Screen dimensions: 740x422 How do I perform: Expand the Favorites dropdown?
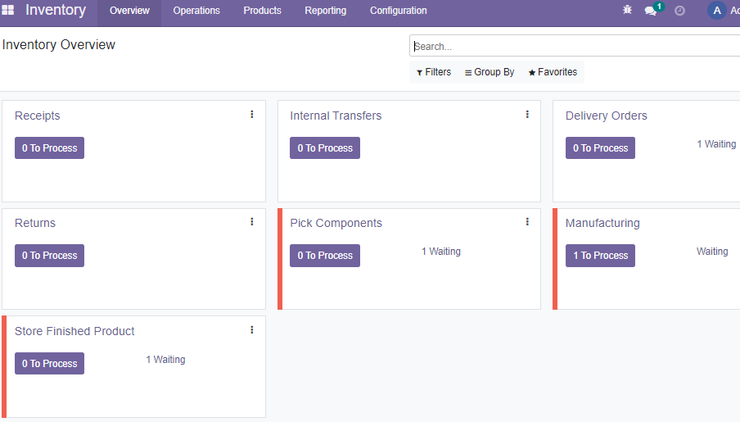[x=553, y=72]
